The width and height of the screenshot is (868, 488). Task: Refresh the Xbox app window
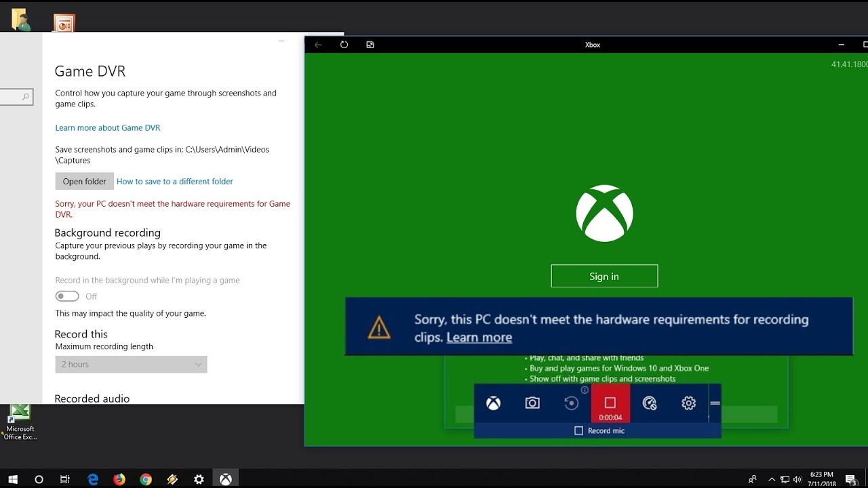tap(344, 45)
